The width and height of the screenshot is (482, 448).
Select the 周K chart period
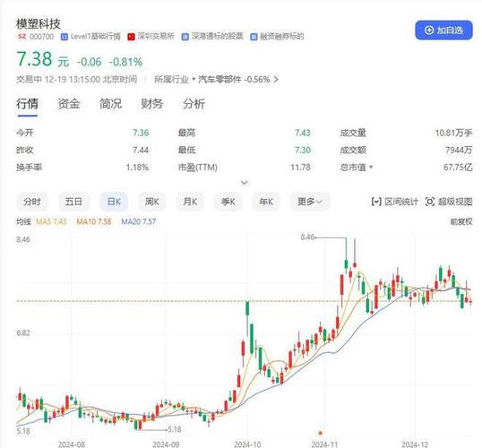click(151, 202)
